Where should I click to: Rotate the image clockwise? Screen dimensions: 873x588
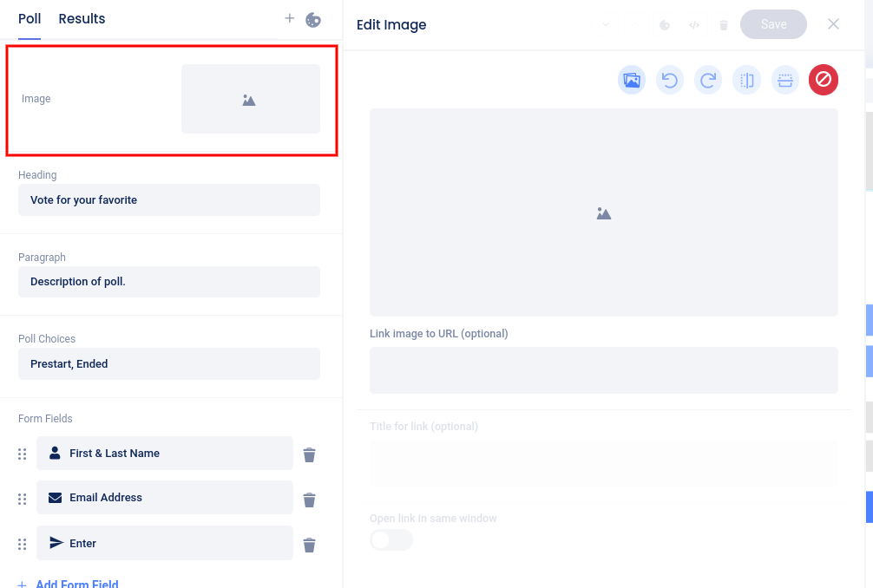coord(708,81)
